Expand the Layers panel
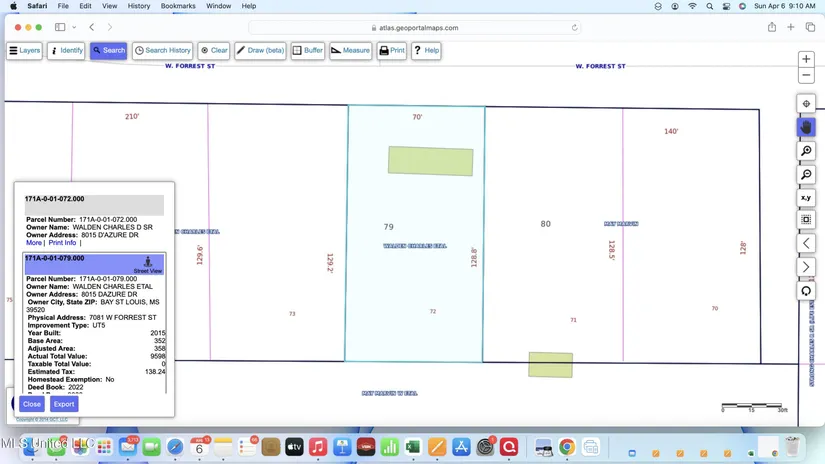Image resolution: width=825 pixels, height=464 pixels. 25,50
